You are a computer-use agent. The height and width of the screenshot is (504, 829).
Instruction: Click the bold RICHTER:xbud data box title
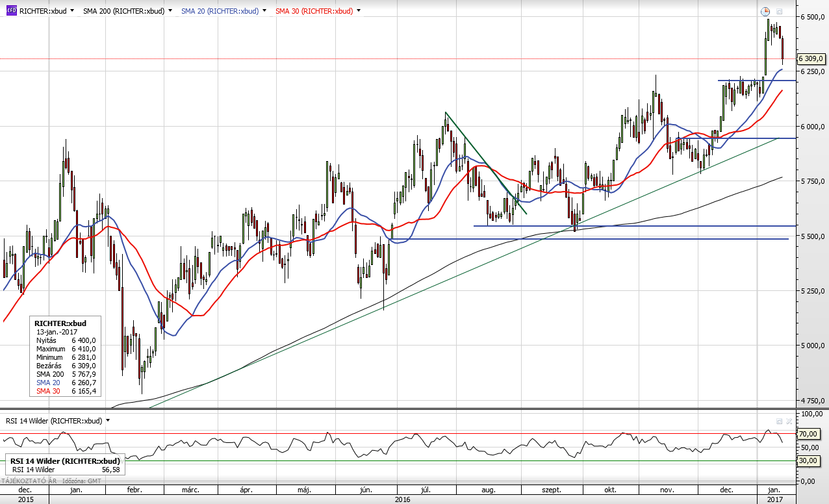point(60,323)
